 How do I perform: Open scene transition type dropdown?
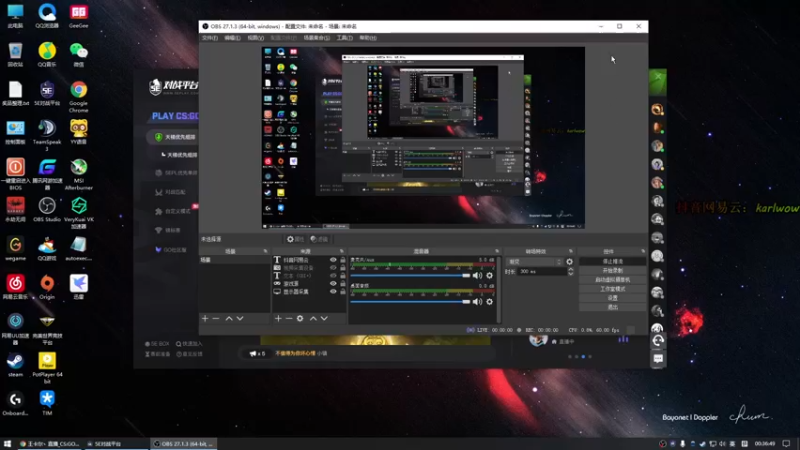click(534, 262)
